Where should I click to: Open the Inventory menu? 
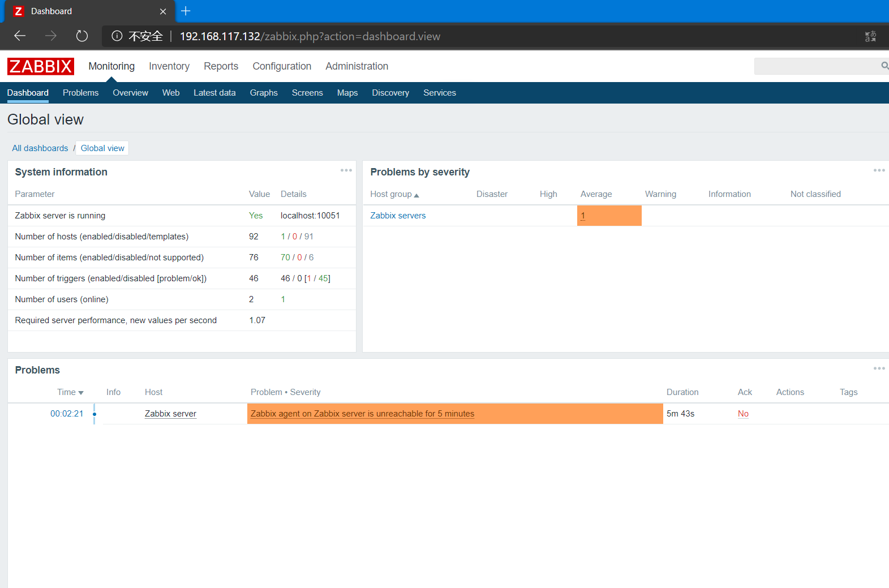coord(169,66)
